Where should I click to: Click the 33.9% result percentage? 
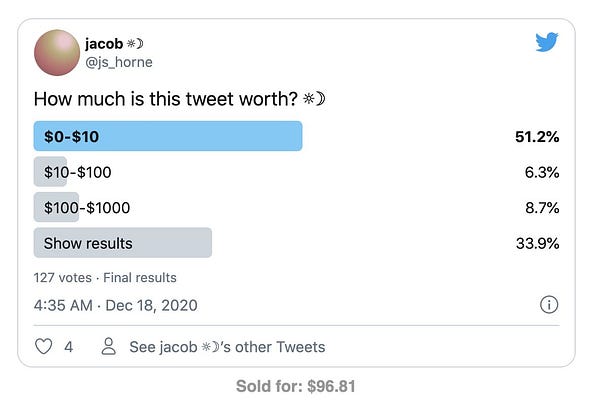[534, 243]
